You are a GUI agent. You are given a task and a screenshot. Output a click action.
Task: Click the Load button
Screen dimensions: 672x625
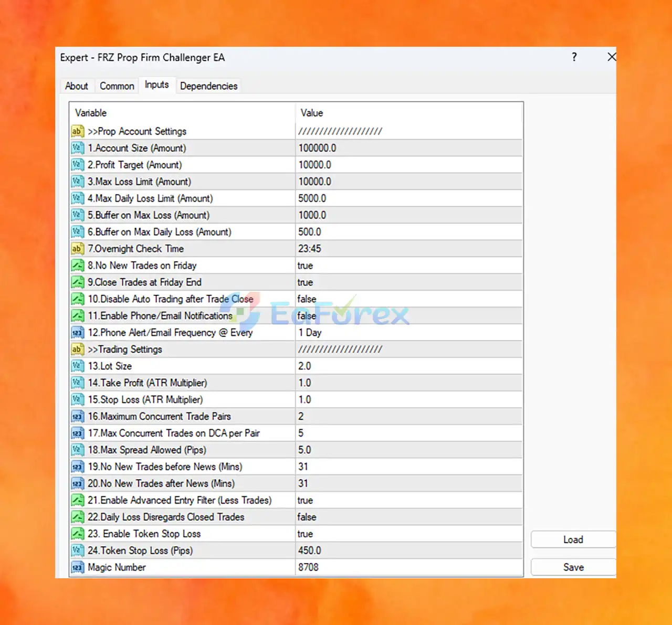tap(573, 539)
